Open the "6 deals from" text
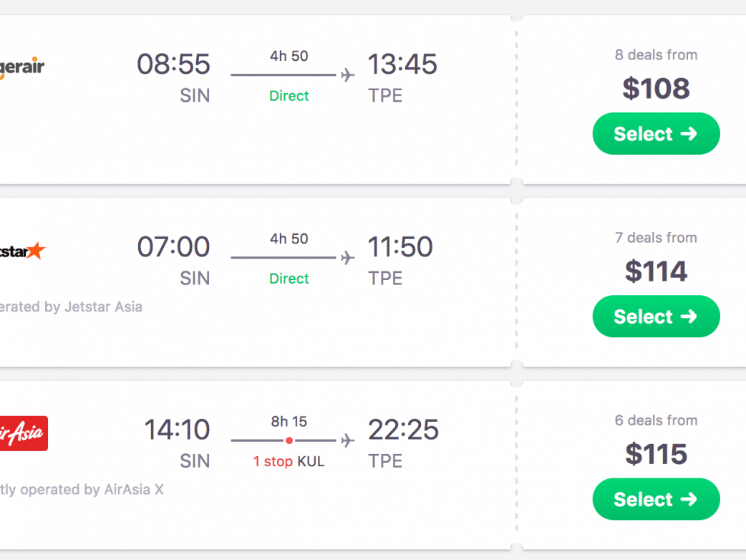 pyautogui.click(x=656, y=420)
